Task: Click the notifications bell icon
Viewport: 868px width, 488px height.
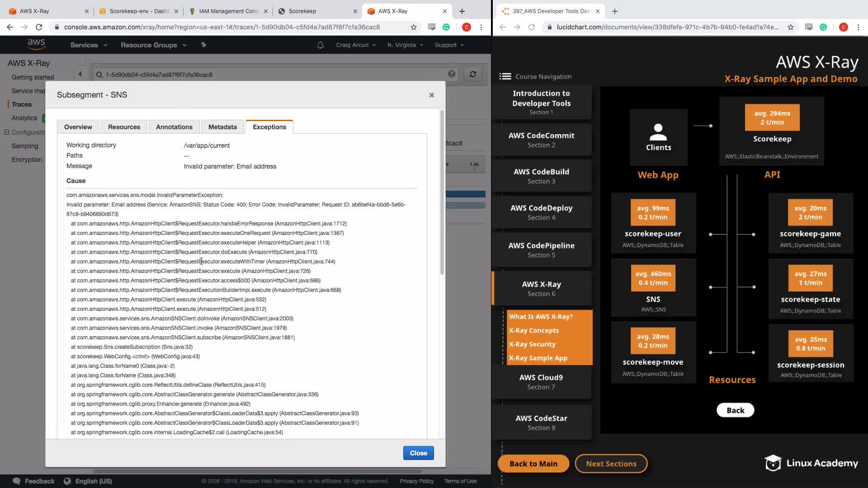Action: point(320,45)
